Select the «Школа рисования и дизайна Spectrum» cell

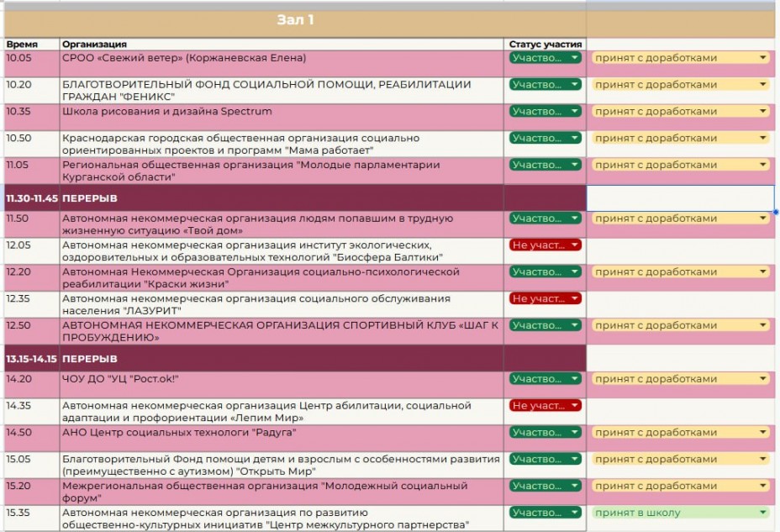pyautogui.click(x=281, y=112)
